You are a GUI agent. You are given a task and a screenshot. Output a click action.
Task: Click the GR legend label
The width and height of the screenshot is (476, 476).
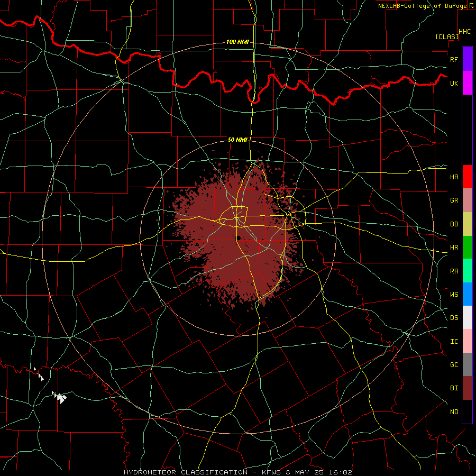(454, 200)
